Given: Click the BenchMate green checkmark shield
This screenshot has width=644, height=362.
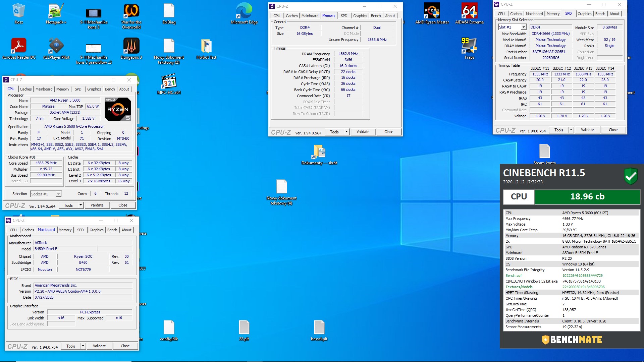Looking at the screenshot, I should point(631,176).
